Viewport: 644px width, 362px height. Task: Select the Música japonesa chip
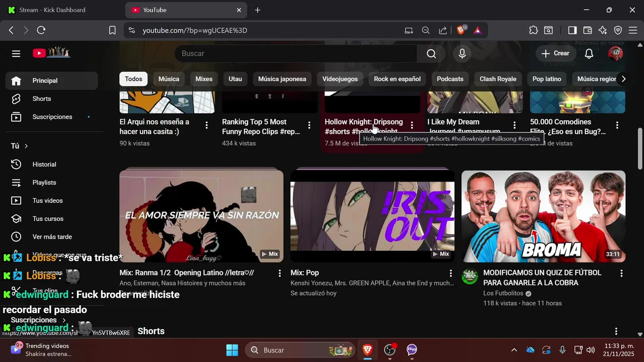pos(282,79)
